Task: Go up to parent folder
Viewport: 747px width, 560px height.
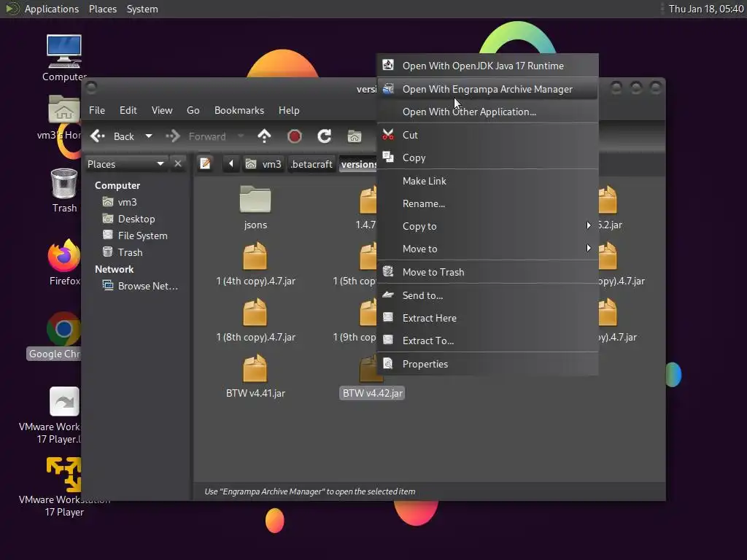Action: 264,136
